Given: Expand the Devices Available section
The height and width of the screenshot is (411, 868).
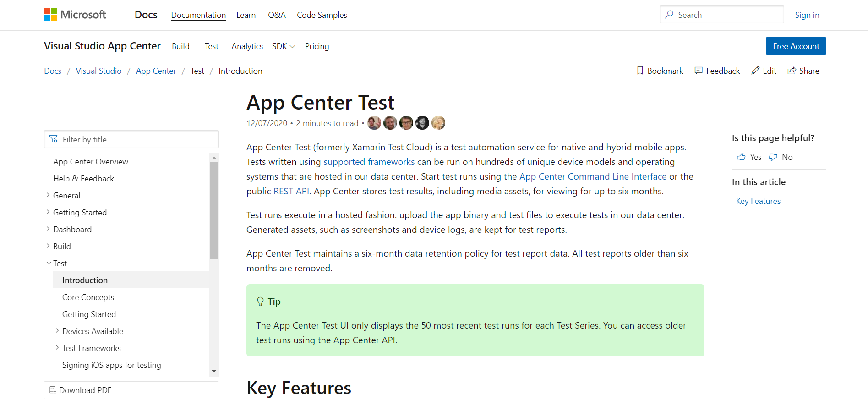Looking at the screenshot, I should pos(57,331).
